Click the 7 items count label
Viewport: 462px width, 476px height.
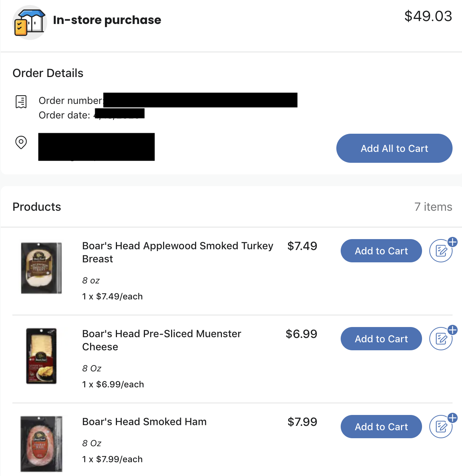pyautogui.click(x=433, y=207)
